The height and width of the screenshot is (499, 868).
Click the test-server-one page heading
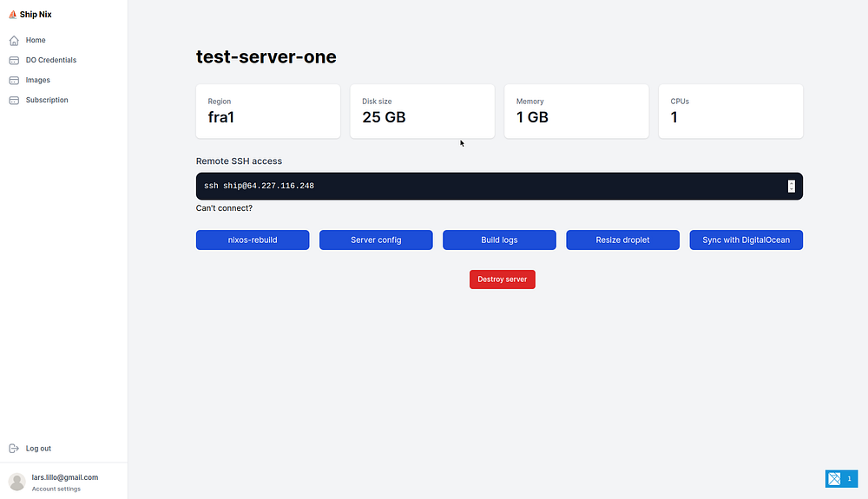coord(266,57)
